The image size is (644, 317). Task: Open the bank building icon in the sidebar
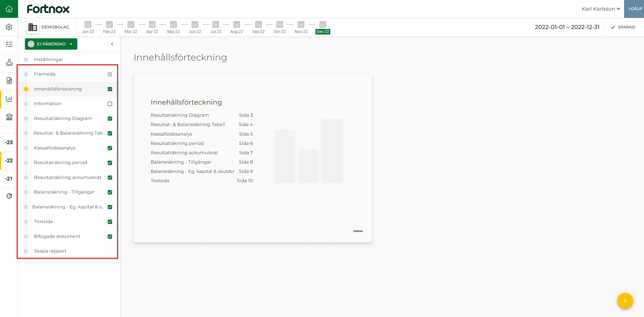click(x=9, y=117)
